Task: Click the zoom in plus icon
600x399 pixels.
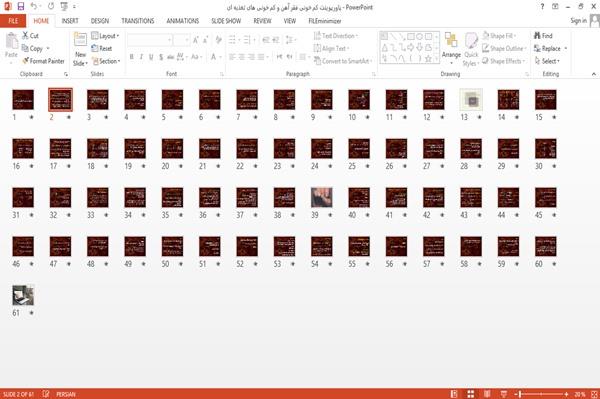Action: tap(566, 394)
